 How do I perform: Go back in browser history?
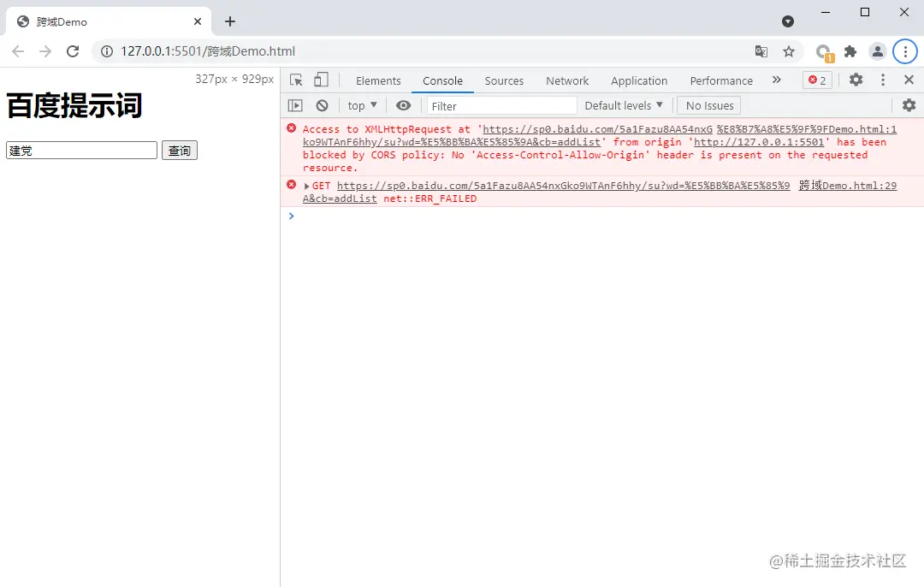[18, 51]
